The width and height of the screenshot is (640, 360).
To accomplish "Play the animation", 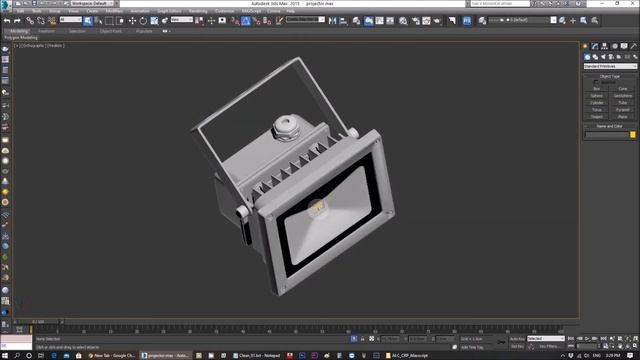I will coord(587,339).
